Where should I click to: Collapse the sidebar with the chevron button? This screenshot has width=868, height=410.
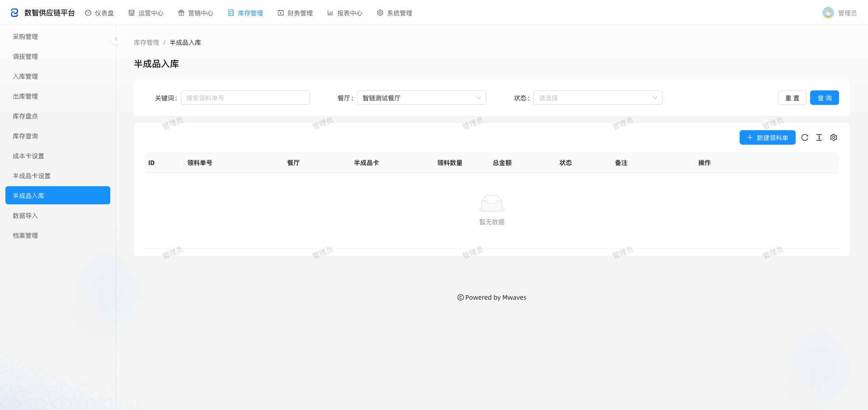(116, 39)
